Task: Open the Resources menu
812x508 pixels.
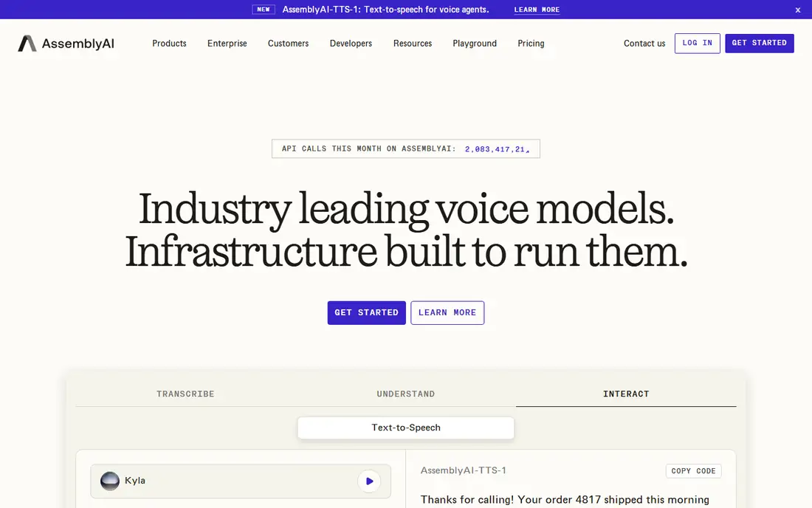Action: [x=413, y=44]
